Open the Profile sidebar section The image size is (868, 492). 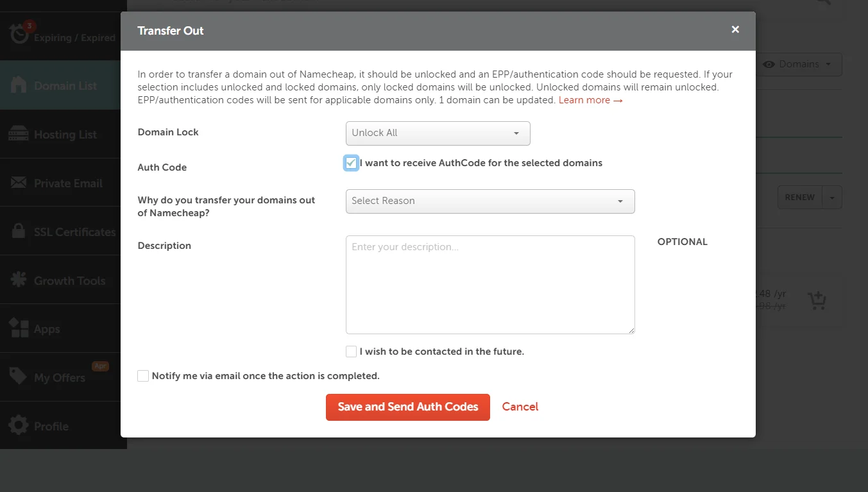tap(64, 426)
